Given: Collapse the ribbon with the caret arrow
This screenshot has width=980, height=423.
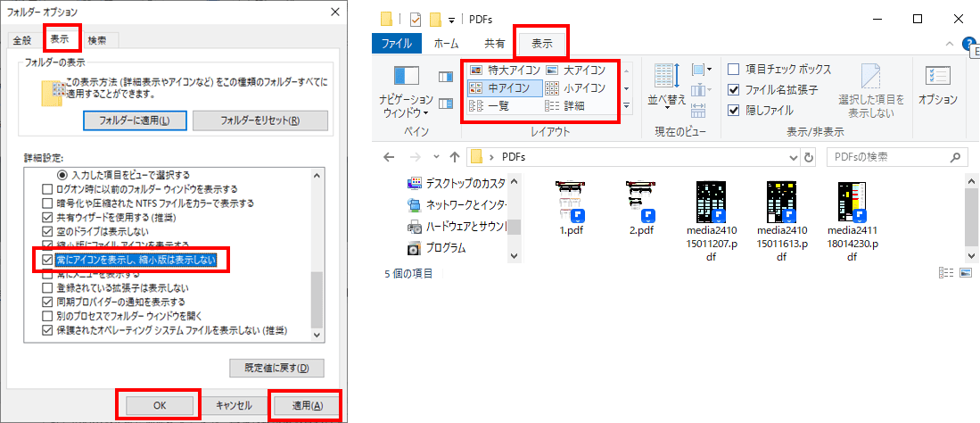Looking at the screenshot, I should pyautogui.click(x=950, y=44).
